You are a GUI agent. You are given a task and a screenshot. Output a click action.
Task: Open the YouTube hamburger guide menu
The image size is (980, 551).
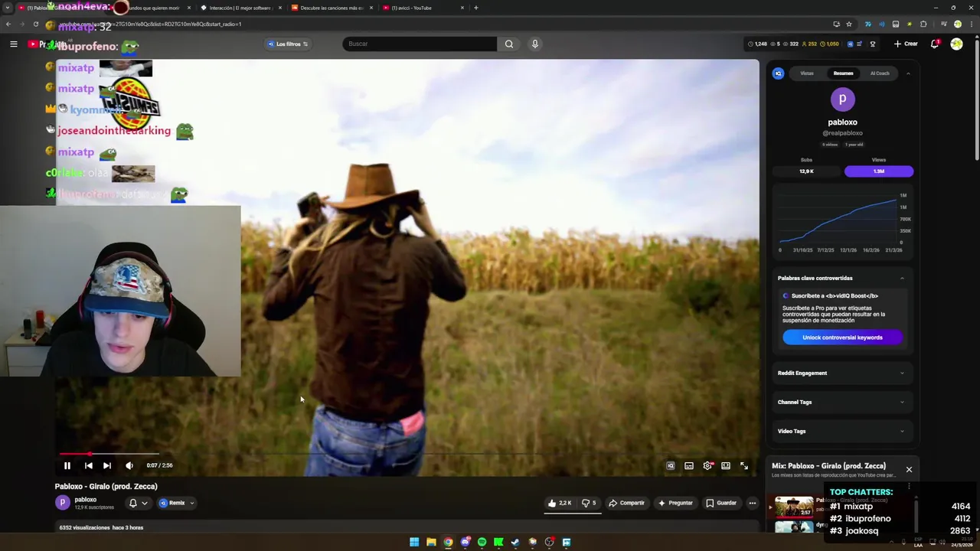(14, 44)
